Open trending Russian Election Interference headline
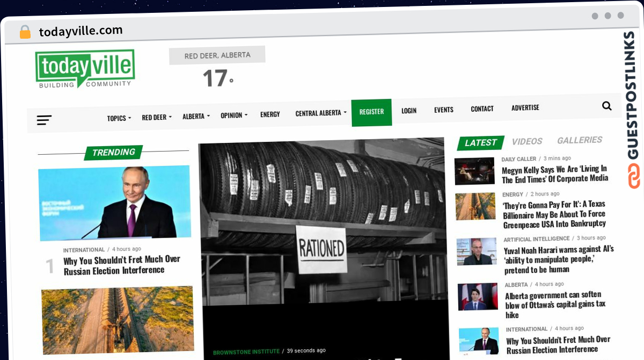The height and width of the screenshot is (360, 644). (x=122, y=265)
